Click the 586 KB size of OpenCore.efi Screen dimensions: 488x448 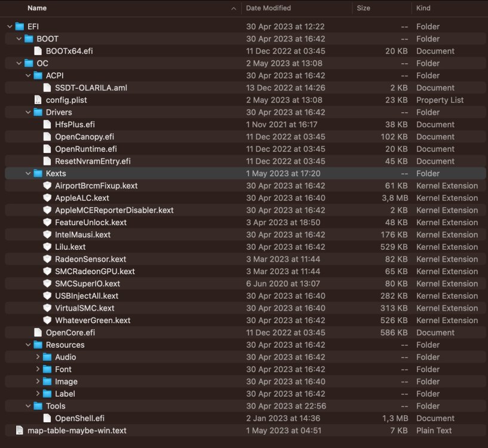(394, 333)
